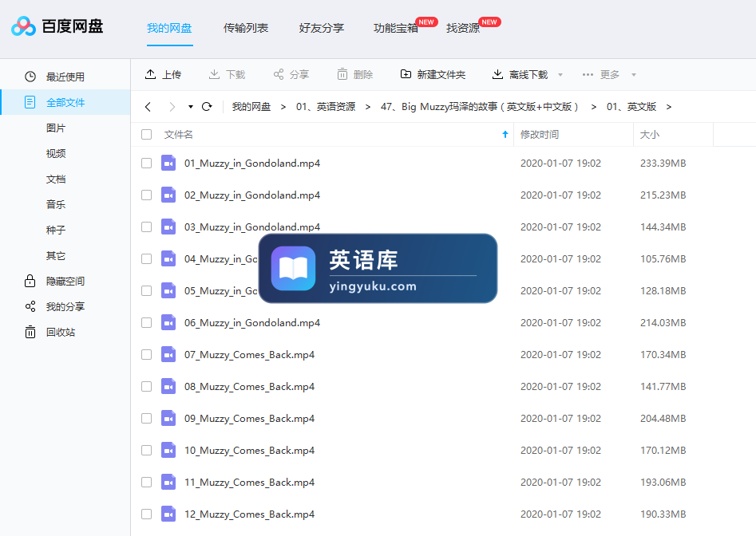Viewport: 756px width, 536px height.
Task: Open 好友分享 tab
Action: 321,28
